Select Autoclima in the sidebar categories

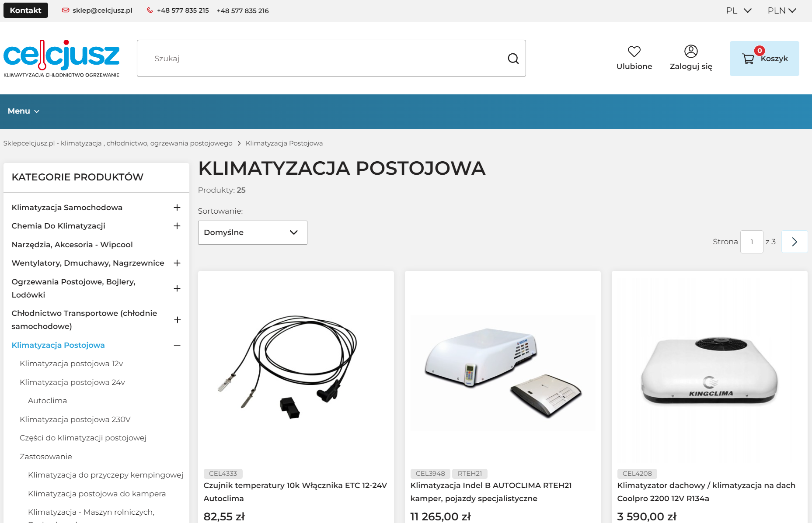pos(47,400)
